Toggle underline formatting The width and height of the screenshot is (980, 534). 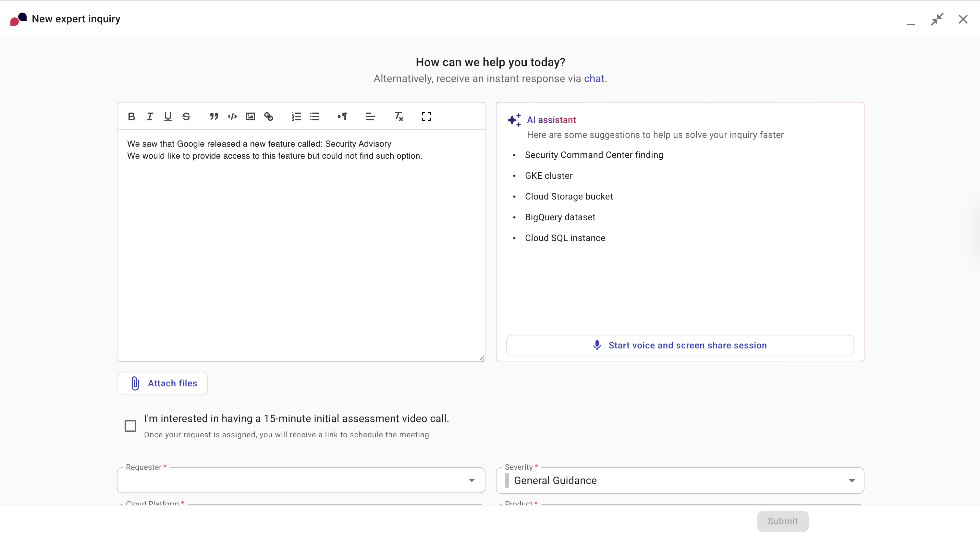tap(168, 116)
